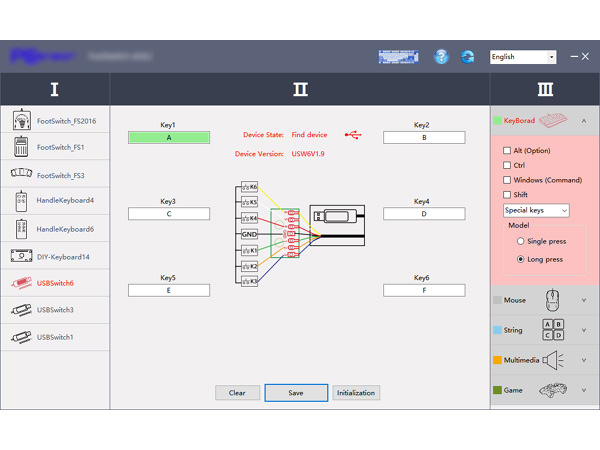The height and width of the screenshot is (450, 600).
Task: Open the Special keys dropdown
Action: (x=536, y=211)
